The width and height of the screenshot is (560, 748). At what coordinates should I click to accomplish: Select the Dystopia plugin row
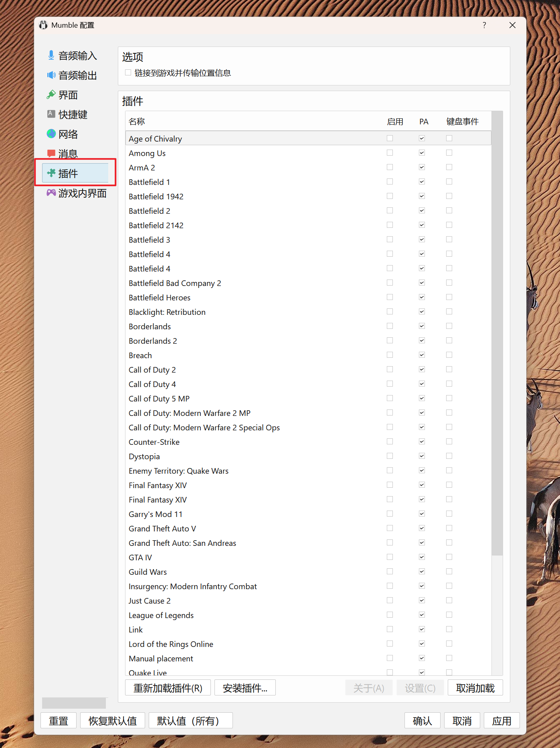pyautogui.click(x=308, y=456)
